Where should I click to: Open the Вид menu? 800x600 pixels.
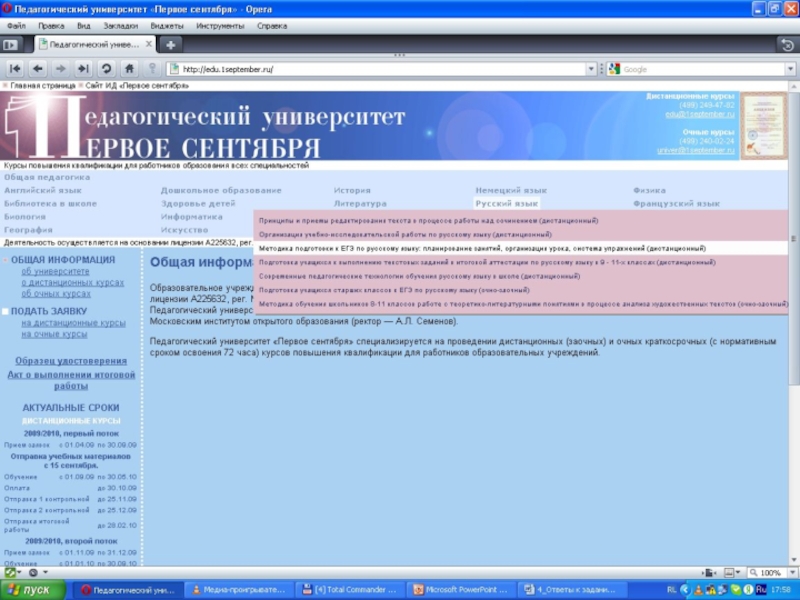(x=84, y=26)
